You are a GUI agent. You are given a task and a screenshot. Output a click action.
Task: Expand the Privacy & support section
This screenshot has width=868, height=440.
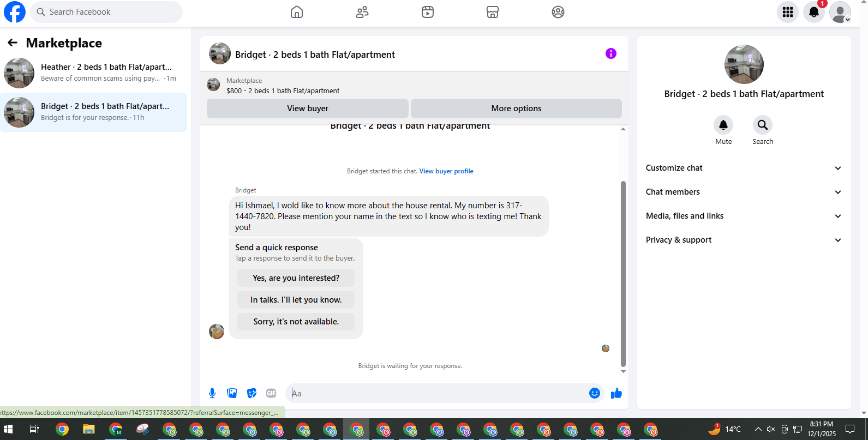point(744,240)
